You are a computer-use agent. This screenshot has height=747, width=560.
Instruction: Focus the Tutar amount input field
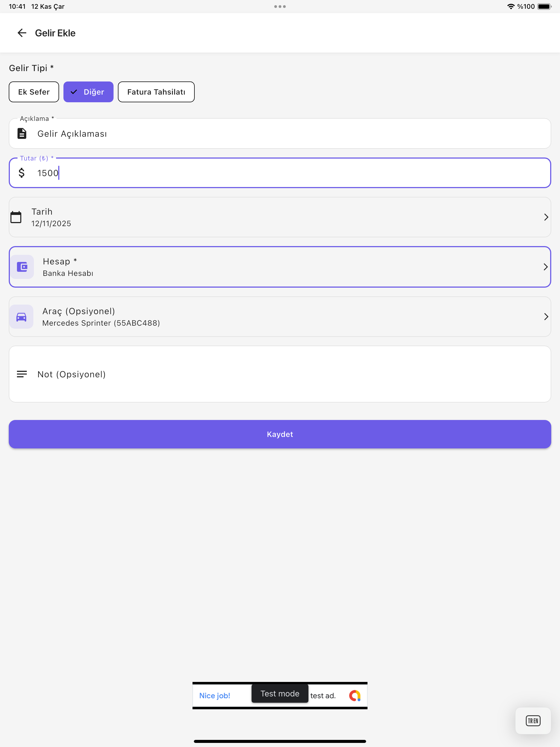click(280, 173)
